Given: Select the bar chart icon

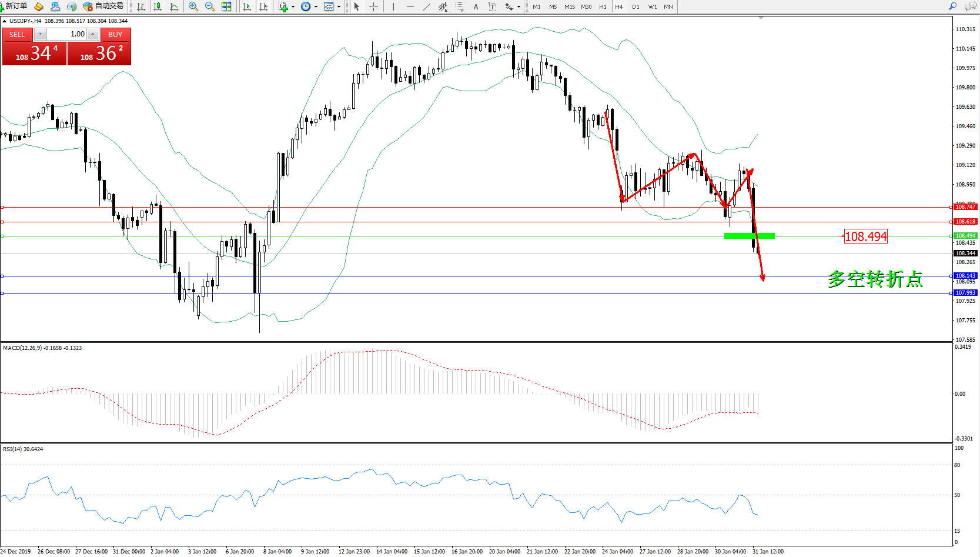Looking at the screenshot, I should coord(141,6).
